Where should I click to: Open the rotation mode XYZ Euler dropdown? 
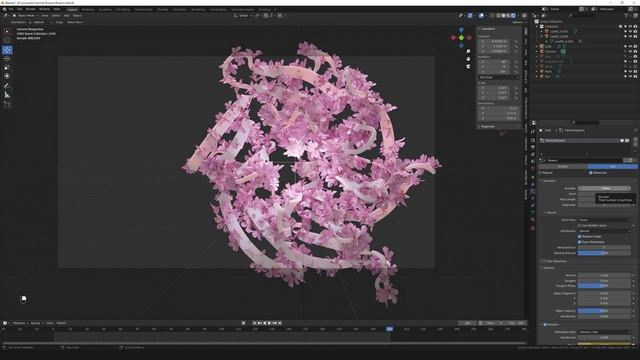(x=499, y=77)
